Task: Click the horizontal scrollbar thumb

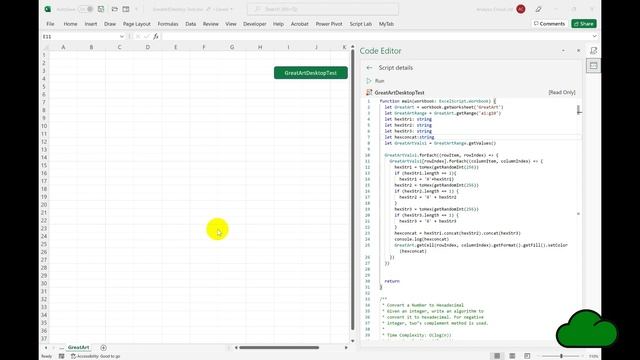Action: coord(279,348)
